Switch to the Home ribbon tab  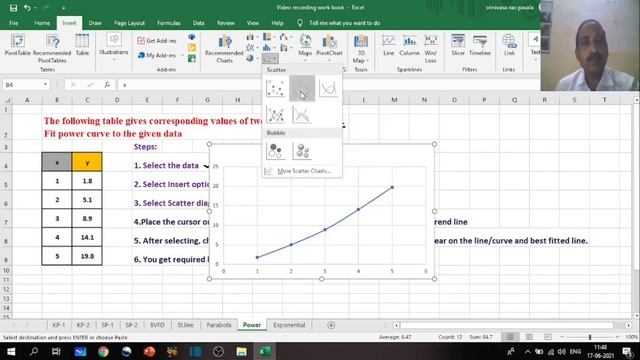[42, 23]
